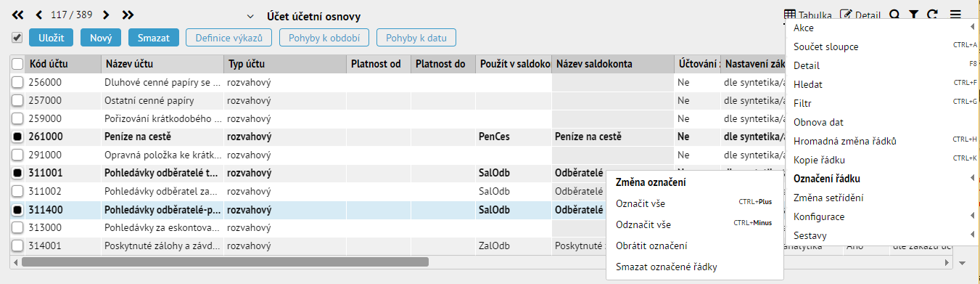Go to the previous record arrow
Screen dimensions: 980x284
pyautogui.click(x=38, y=15)
